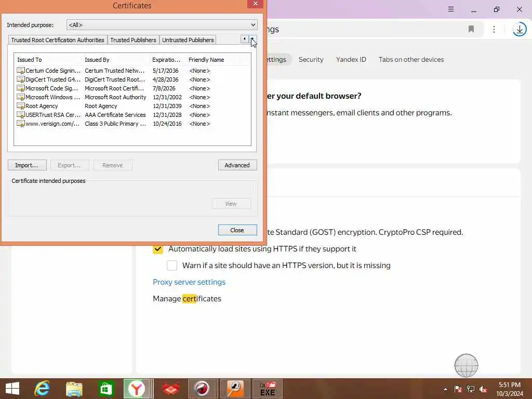Switch to Trusted Publishers tab
The width and height of the screenshot is (532, 399).
[x=133, y=40]
